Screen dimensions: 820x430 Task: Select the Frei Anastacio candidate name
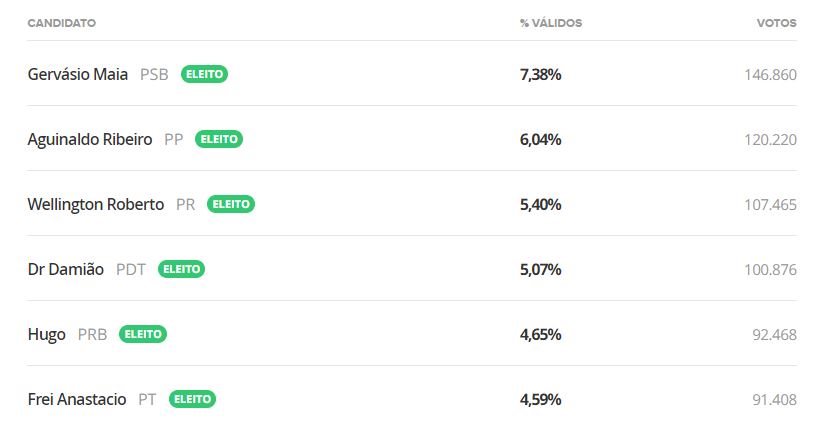click(x=77, y=399)
